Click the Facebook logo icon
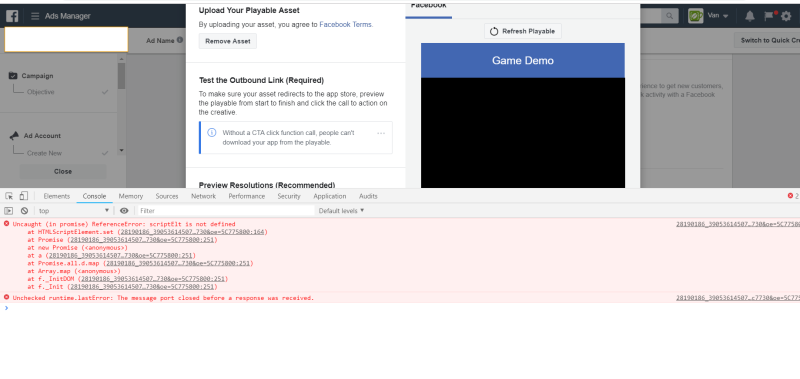800x379 pixels. coord(12,16)
